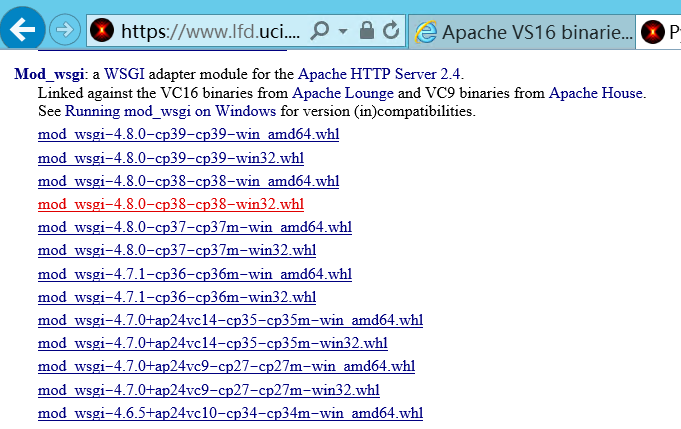Go back with the browser Back arrow
Viewport: 681px width, 429px height.
pos(22,29)
